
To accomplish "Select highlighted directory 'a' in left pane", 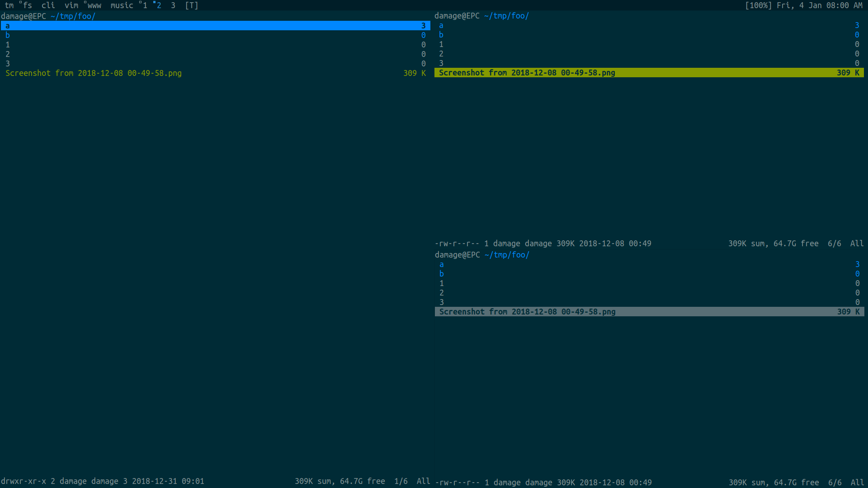I will click(8, 26).
